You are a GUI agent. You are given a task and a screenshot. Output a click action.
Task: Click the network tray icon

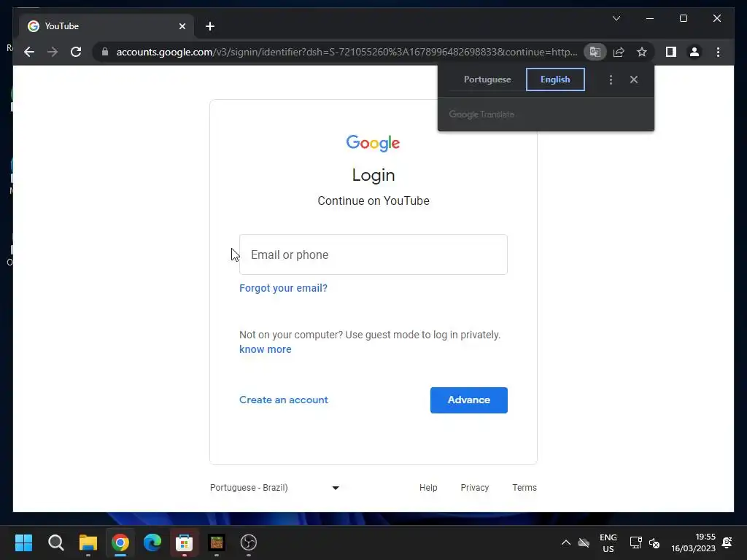tap(635, 542)
